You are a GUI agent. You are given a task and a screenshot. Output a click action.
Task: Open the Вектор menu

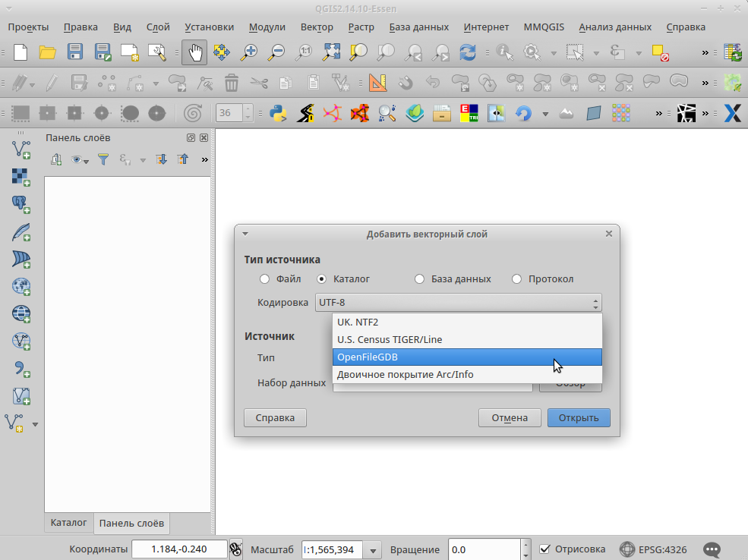[x=317, y=27]
